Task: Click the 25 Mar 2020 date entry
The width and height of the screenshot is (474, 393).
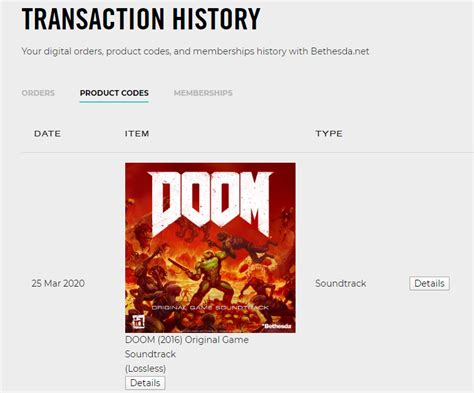Action: click(x=58, y=283)
